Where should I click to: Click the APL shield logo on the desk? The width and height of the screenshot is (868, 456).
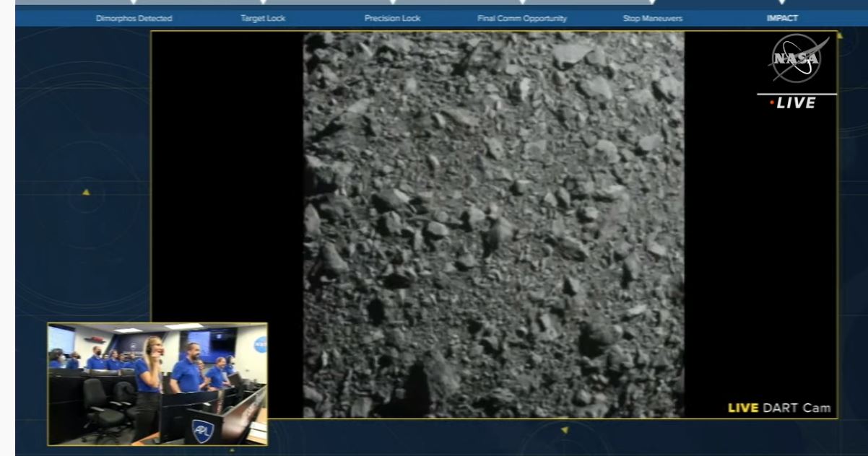(x=202, y=431)
